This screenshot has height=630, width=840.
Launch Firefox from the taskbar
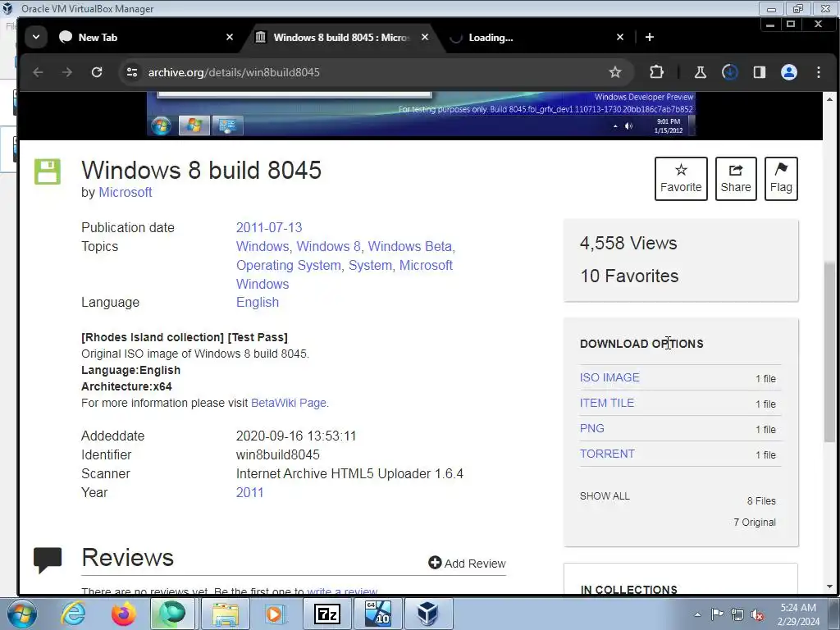point(123,614)
